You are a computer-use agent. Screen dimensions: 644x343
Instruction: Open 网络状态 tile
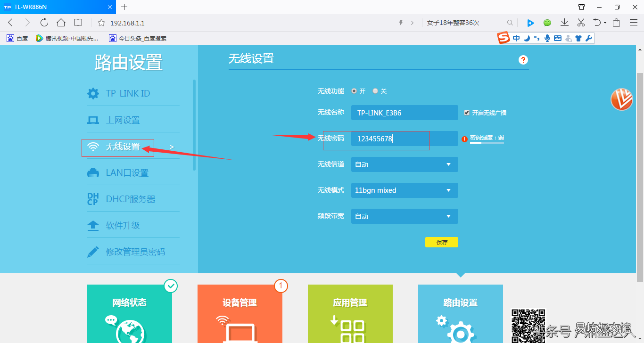[x=130, y=313]
